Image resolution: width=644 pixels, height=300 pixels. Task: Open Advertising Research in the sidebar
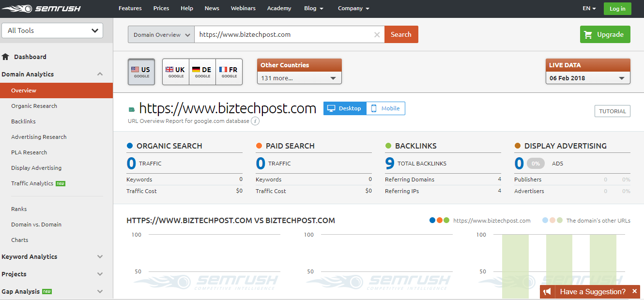[x=39, y=137]
